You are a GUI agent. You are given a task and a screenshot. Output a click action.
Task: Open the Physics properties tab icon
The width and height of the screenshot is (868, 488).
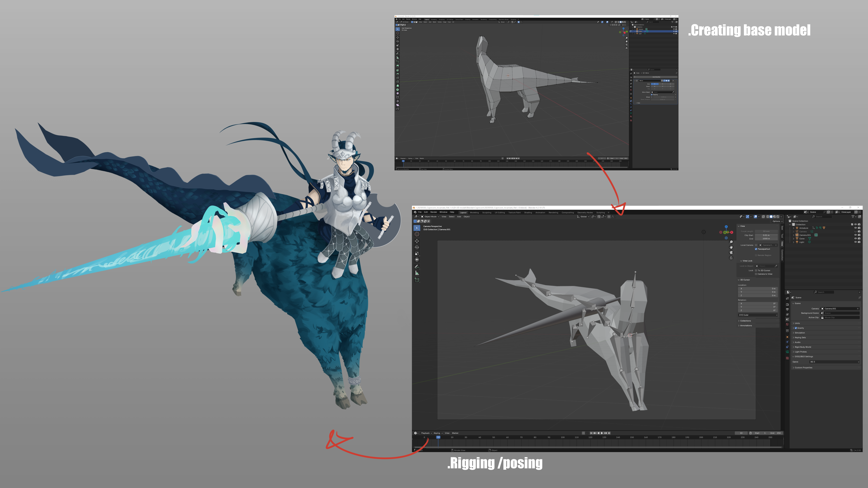pos(787,342)
